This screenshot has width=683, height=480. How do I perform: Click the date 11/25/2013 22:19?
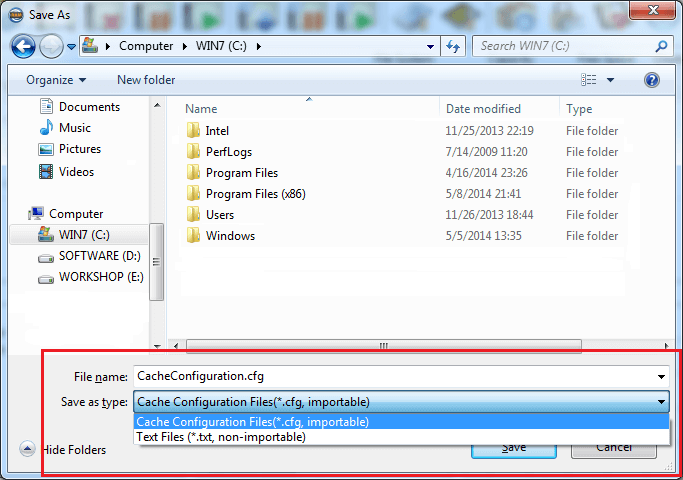pos(489,131)
